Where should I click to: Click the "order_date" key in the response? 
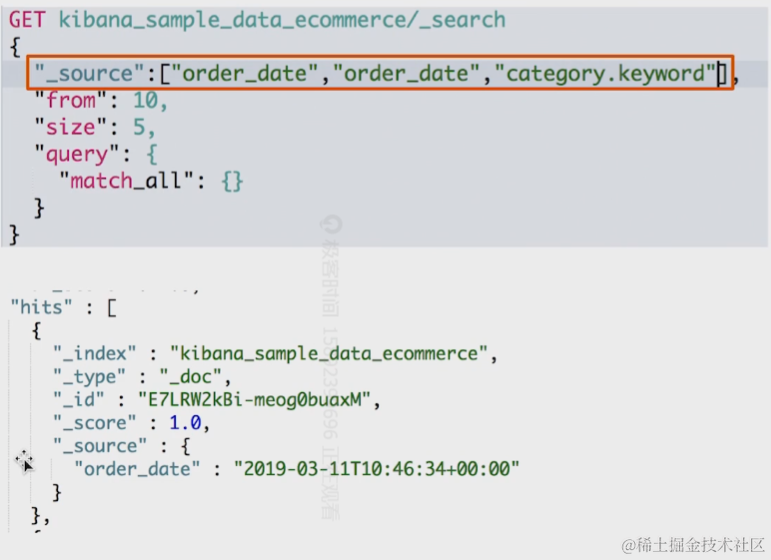(137, 469)
